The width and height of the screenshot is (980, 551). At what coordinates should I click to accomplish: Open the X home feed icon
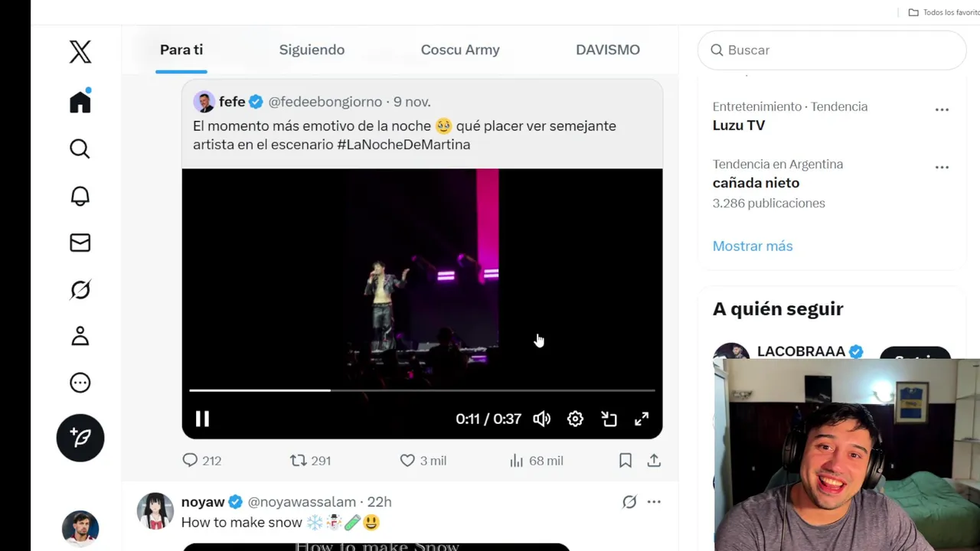[x=80, y=102]
